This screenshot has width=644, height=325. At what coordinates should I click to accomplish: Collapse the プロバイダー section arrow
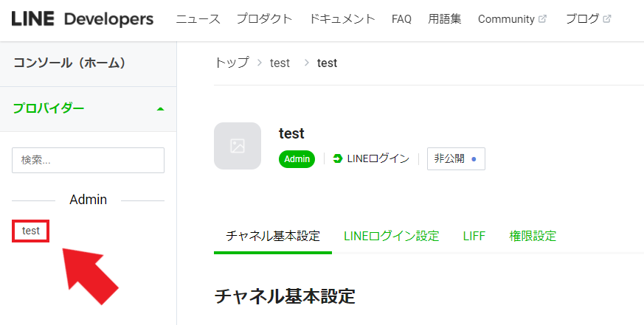click(x=161, y=109)
